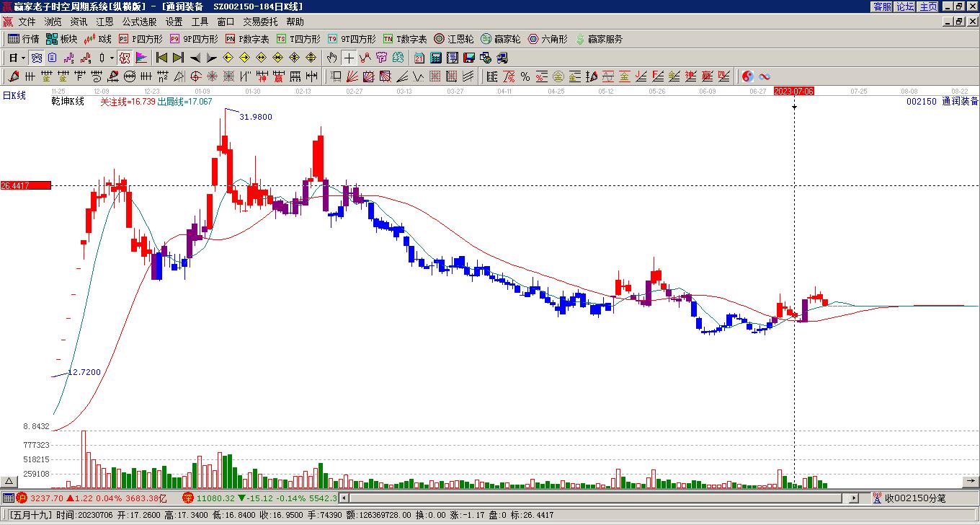Open the 浏览 menu
The width and height of the screenshot is (980, 525).
[x=53, y=22]
